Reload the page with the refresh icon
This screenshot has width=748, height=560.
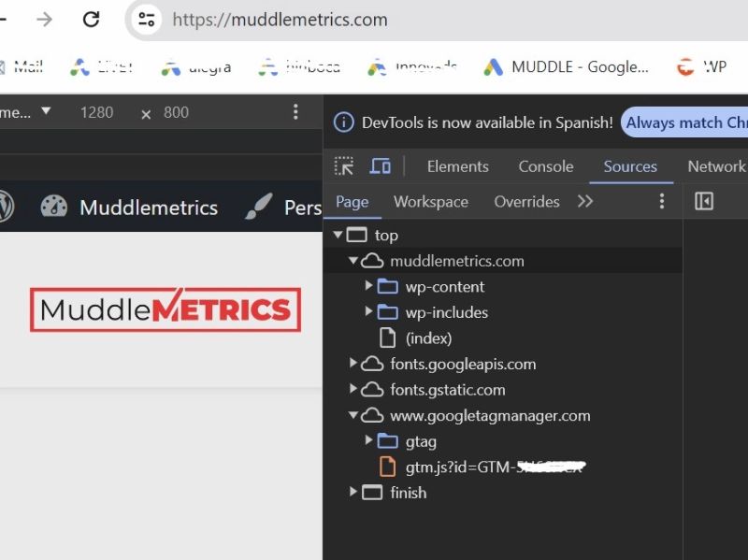pos(91,19)
